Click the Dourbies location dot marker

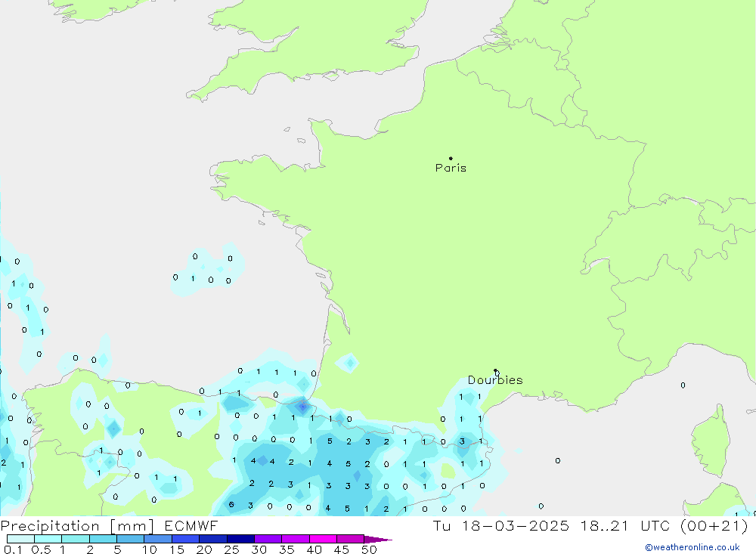click(x=495, y=370)
